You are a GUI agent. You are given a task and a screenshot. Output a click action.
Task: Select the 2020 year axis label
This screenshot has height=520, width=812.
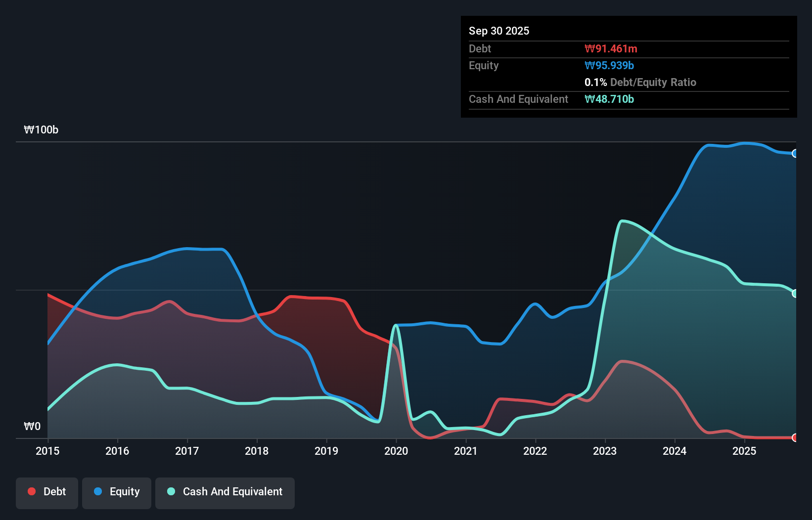click(x=396, y=451)
